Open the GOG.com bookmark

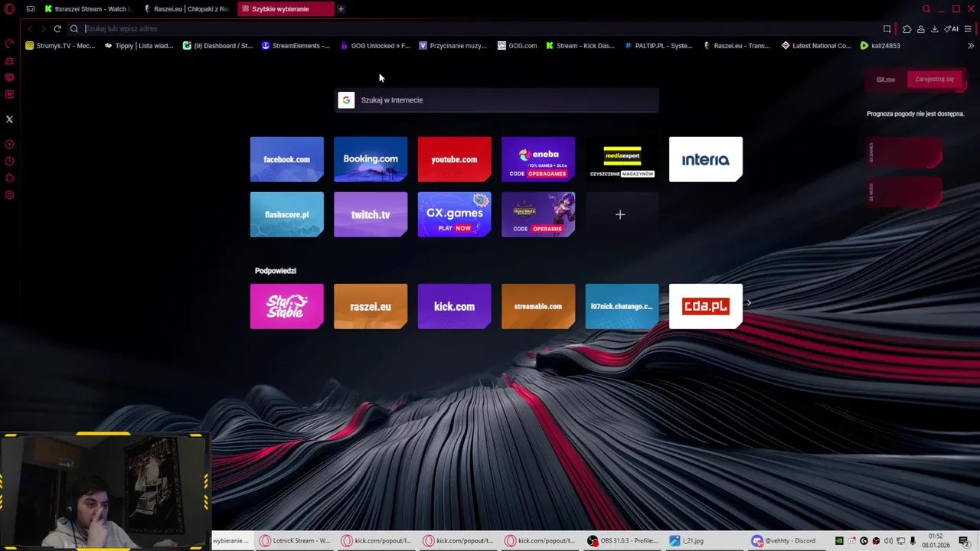click(518, 46)
